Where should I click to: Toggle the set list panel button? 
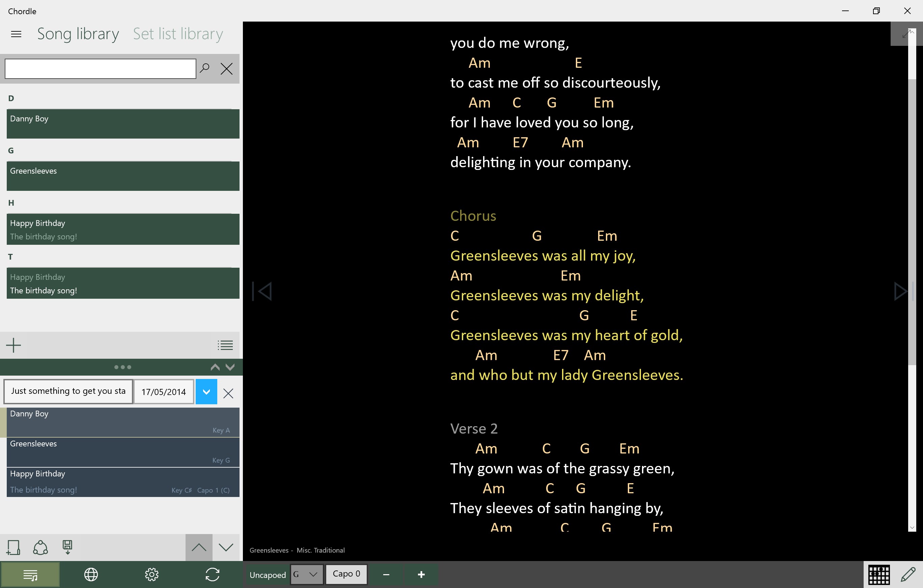point(30,574)
